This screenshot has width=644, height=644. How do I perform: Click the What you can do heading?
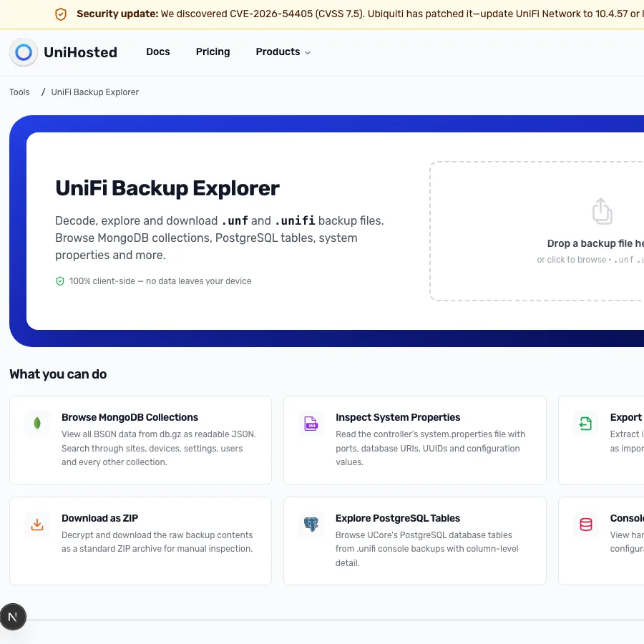[x=58, y=374]
